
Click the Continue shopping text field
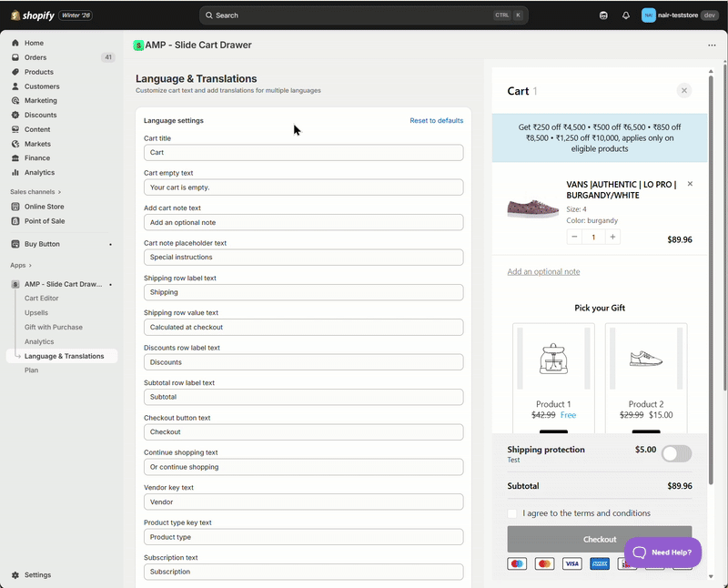303,467
